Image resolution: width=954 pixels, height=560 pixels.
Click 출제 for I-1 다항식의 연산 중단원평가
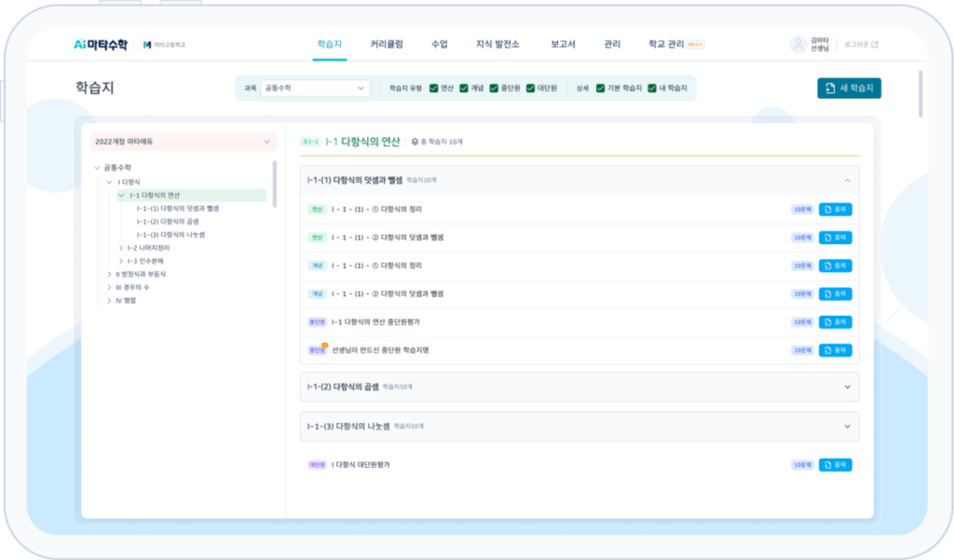pyautogui.click(x=835, y=322)
